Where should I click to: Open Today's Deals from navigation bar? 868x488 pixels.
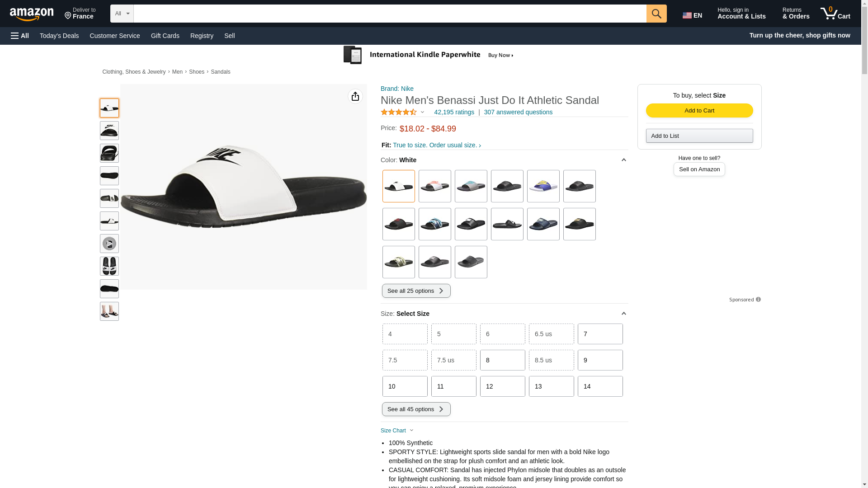[x=59, y=36]
